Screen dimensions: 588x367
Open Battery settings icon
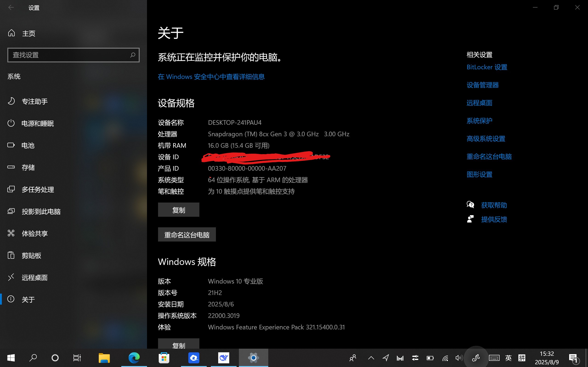11,145
